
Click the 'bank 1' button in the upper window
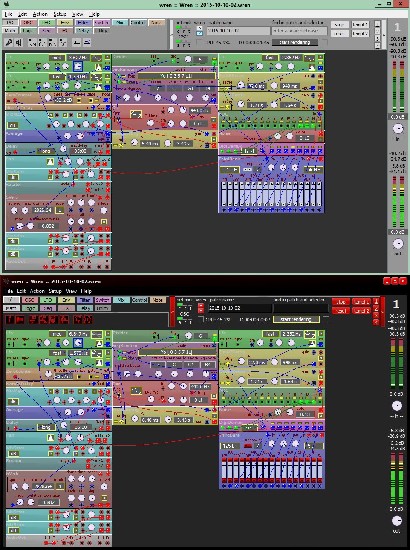(x=360, y=25)
